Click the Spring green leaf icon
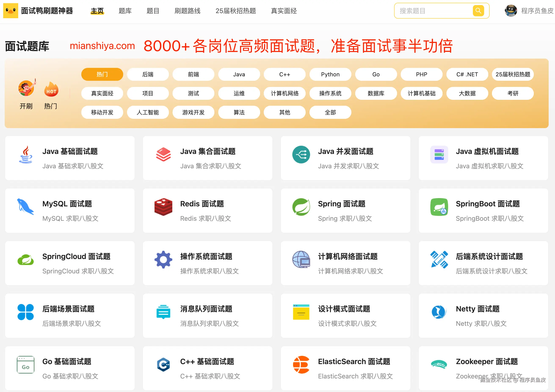Viewport: 555px width, 392px height. 301,207
